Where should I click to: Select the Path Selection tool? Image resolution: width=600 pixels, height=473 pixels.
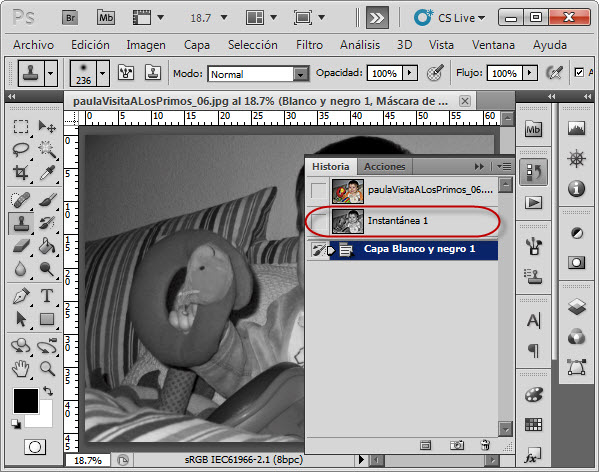[x=21, y=319]
